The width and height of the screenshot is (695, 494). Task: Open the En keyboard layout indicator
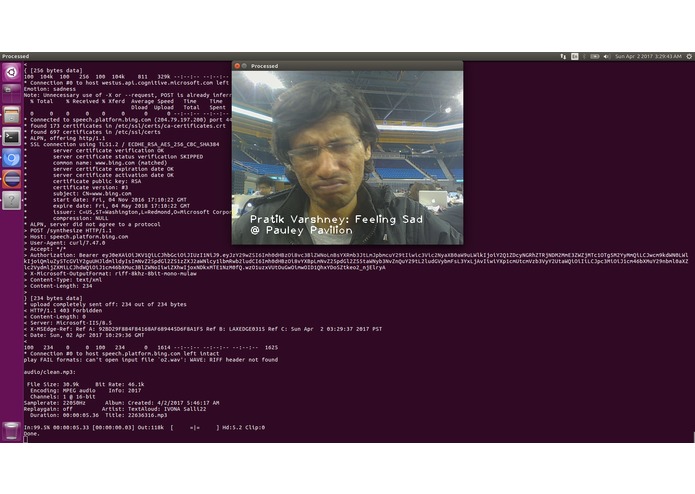[574, 56]
